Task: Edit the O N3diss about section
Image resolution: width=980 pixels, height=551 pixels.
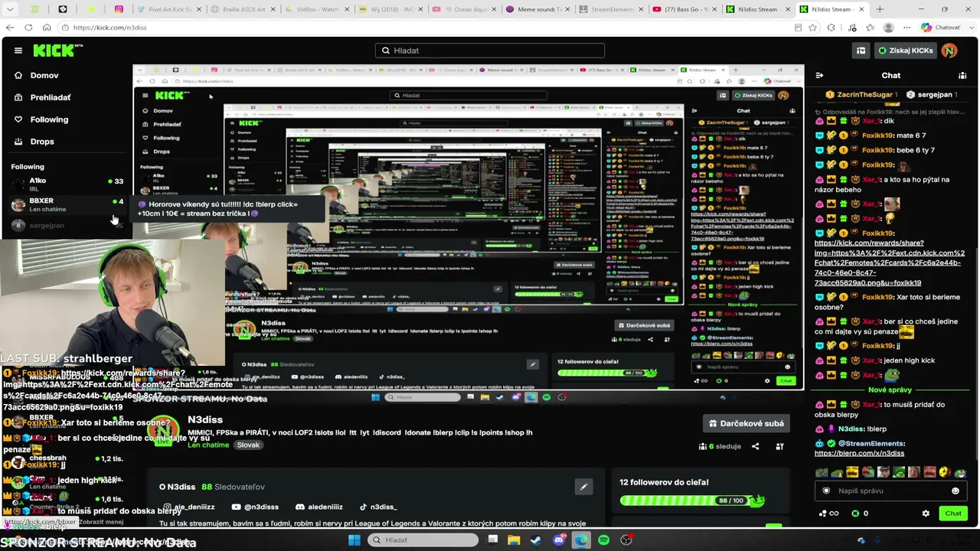Action: point(583,486)
